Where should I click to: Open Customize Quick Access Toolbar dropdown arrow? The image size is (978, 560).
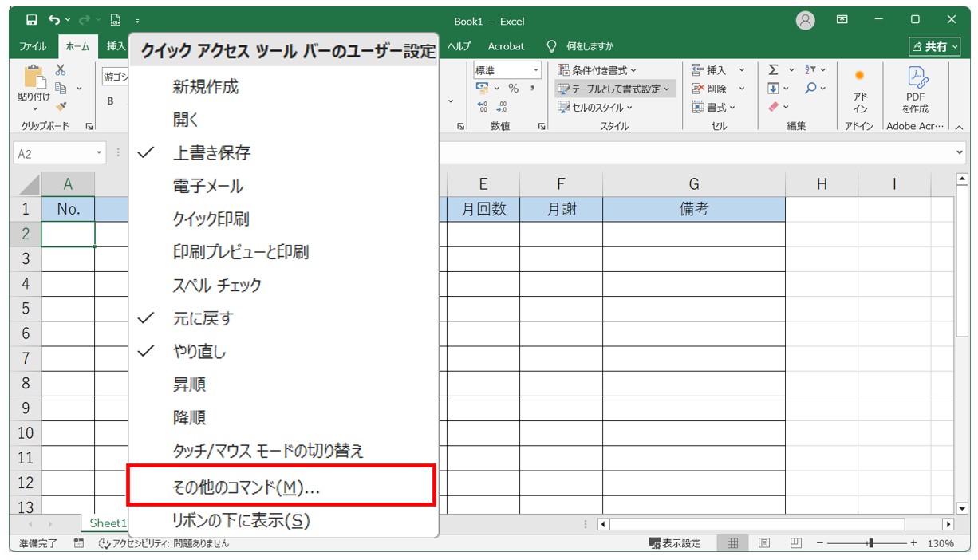coord(136,20)
